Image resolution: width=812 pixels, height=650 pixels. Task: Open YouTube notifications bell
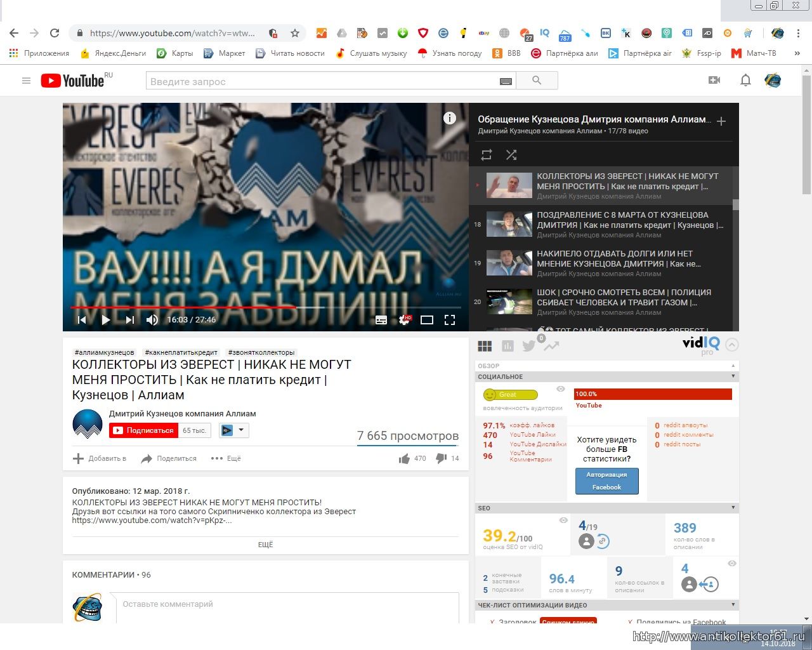pyautogui.click(x=745, y=81)
